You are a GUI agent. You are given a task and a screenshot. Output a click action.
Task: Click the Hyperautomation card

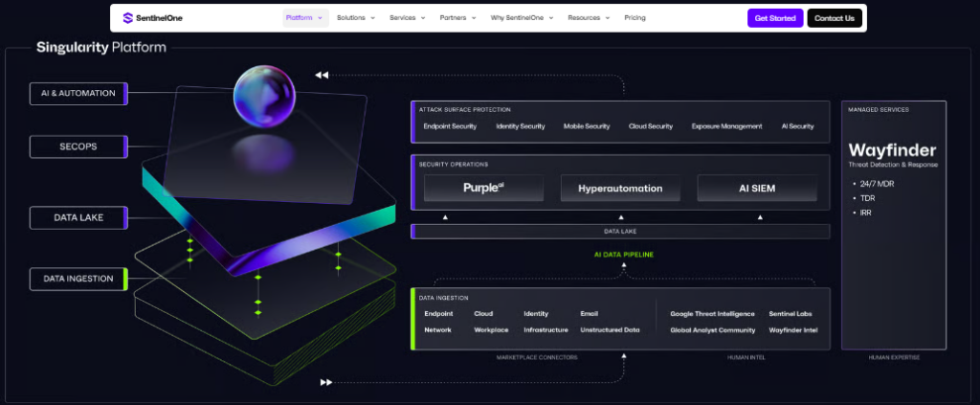click(620, 188)
